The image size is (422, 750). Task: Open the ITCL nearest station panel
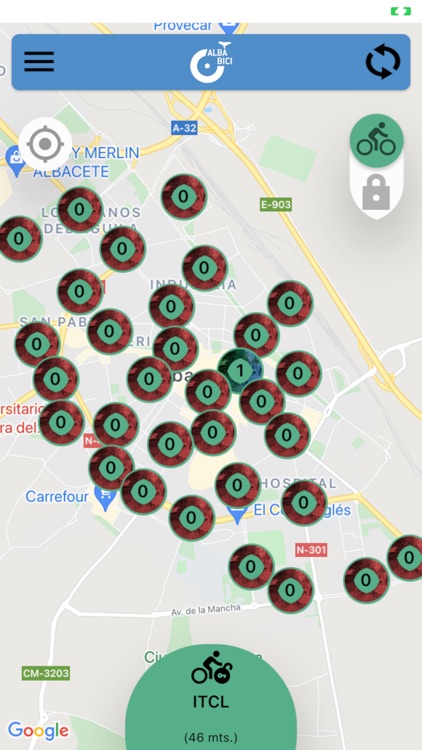(211, 697)
